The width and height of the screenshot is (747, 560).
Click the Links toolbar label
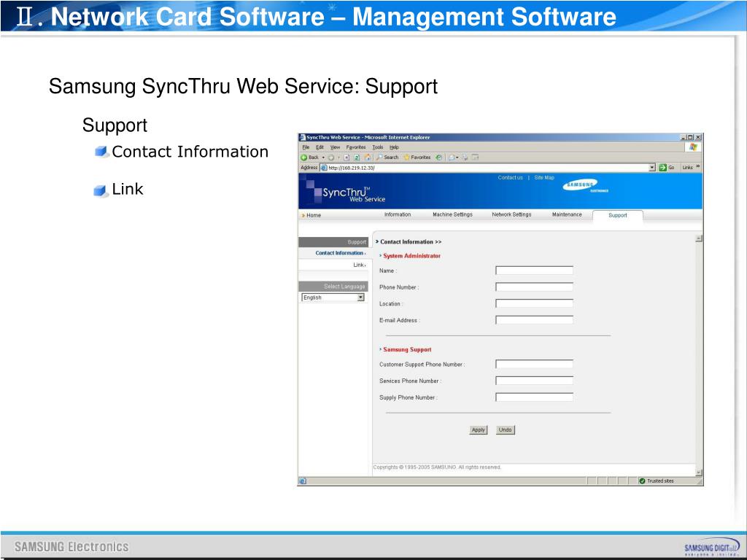point(687,168)
